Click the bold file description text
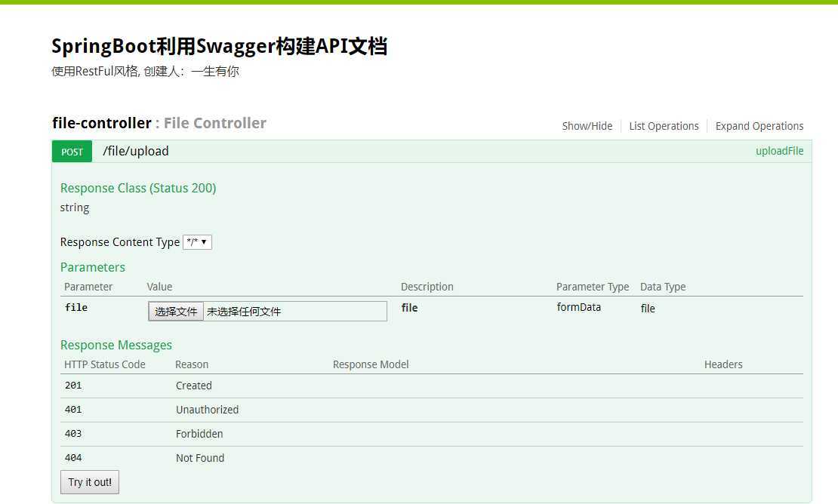The image size is (838, 504). click(x=409, y=308)
